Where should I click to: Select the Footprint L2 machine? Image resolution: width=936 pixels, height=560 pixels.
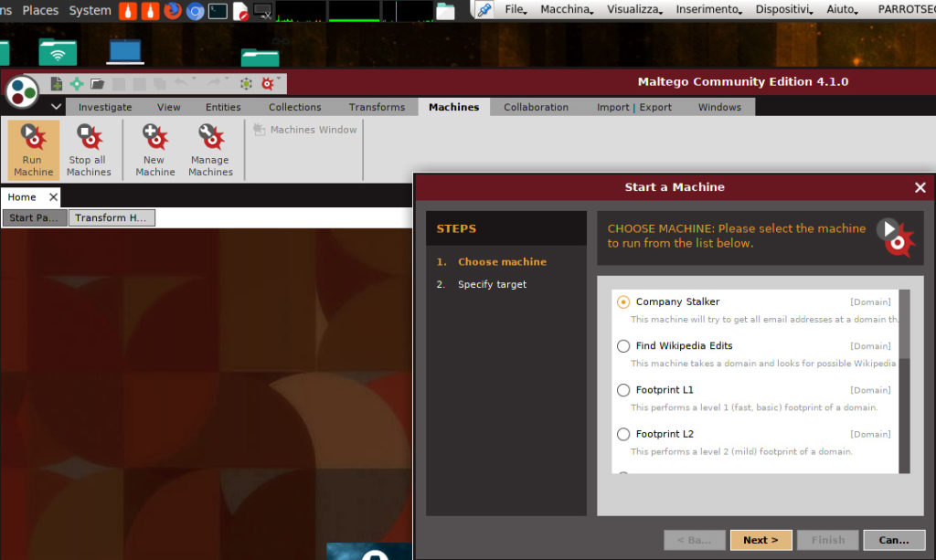tap(623, 434)
